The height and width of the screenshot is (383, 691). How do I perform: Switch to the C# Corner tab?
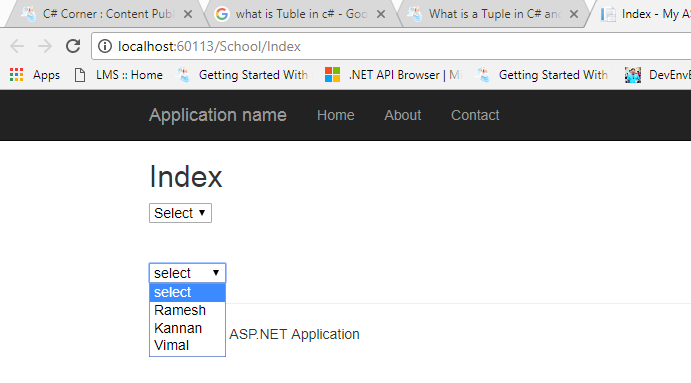pos(106,14)
